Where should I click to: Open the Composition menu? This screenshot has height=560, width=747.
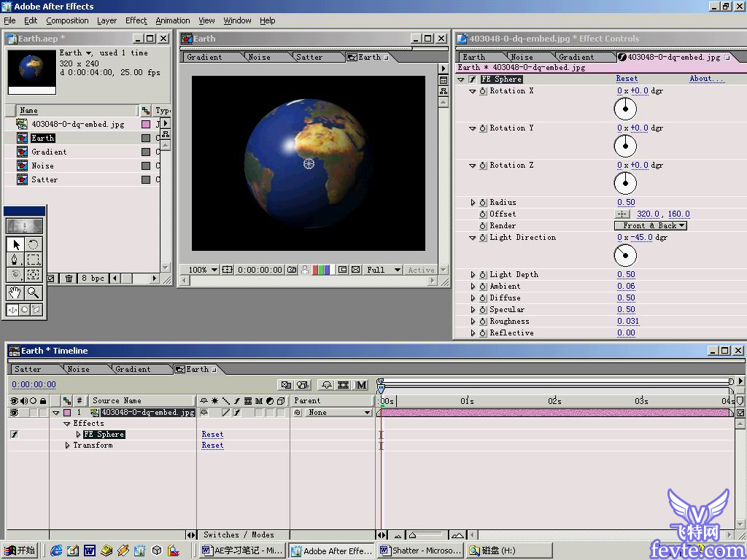pos(67,20)
